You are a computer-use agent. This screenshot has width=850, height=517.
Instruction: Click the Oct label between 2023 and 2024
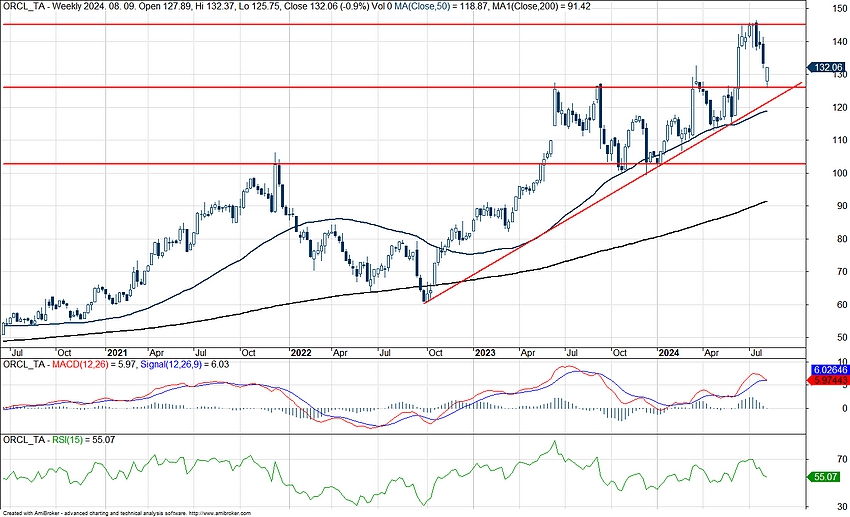pyautogui.click(x=620, y=353)
